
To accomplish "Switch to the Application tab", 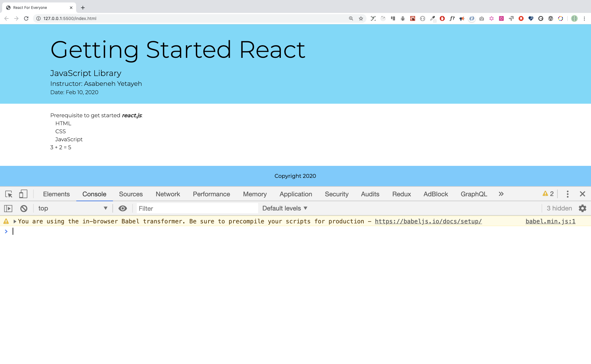I will pos(296,194).
